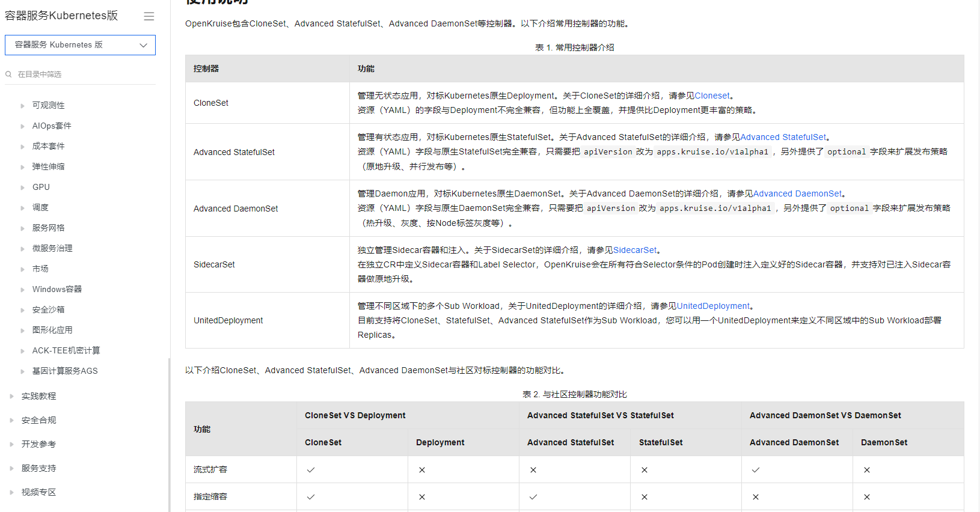Open the 实践教程 menu item
The height and width of the screenshot is (512, 980).
pos(38,396)
